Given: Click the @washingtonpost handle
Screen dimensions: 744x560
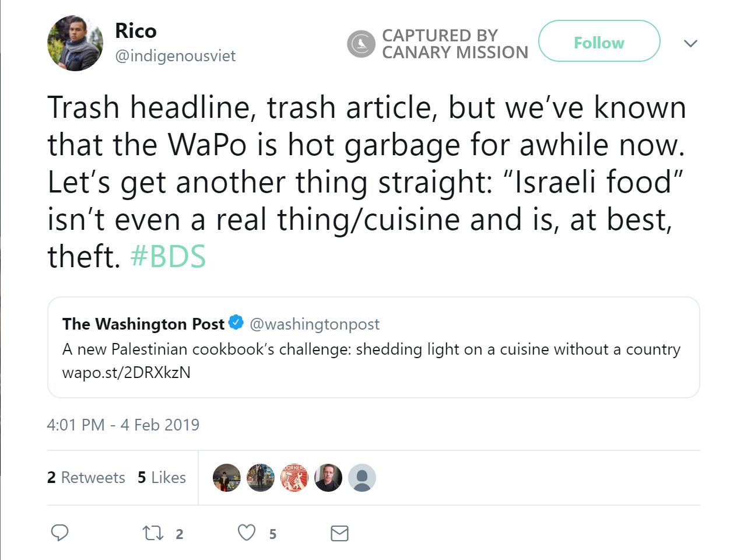Looking at the screenshot, I should click(315, 324).
